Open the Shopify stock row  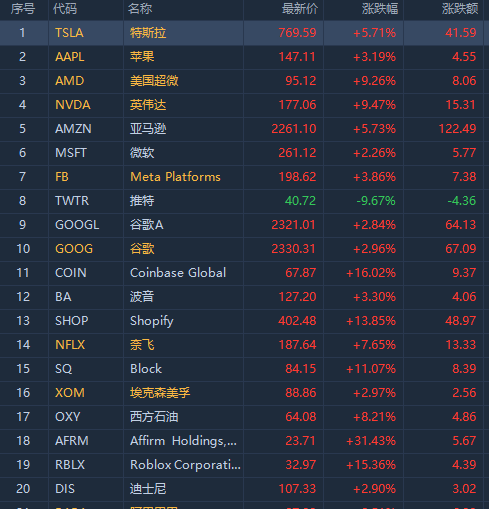coord(244,321)
